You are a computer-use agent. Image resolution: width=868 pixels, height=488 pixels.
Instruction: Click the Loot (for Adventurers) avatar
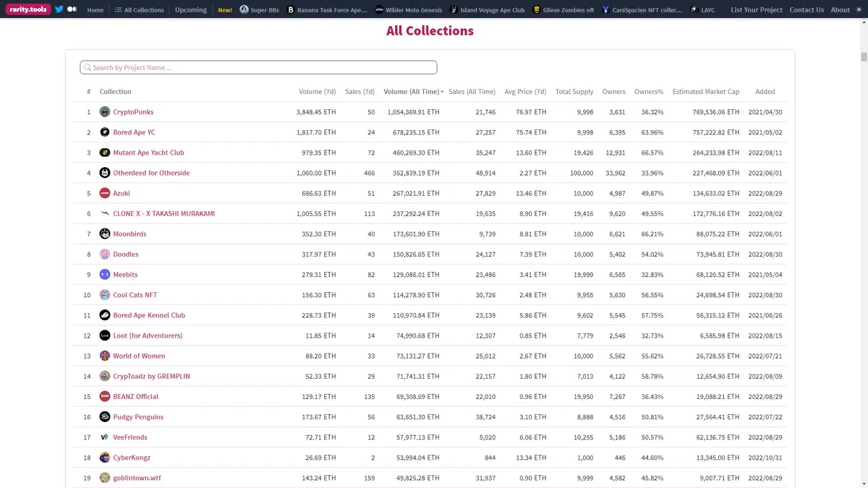(x=105, y=335)
